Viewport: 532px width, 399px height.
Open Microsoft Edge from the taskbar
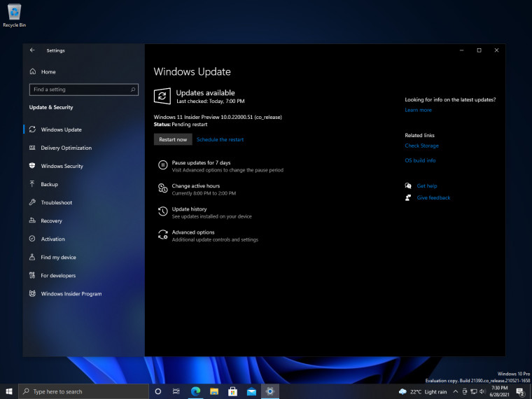(x=196, y=391)
